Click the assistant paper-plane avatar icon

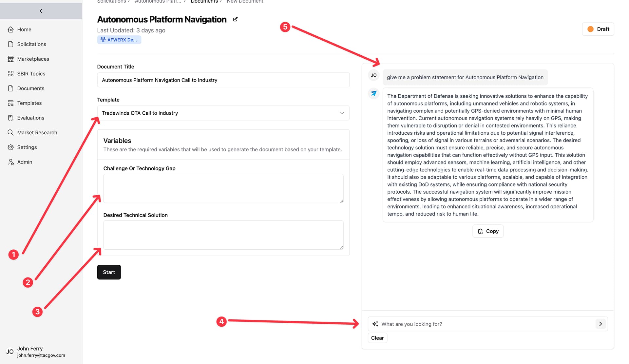374,94
